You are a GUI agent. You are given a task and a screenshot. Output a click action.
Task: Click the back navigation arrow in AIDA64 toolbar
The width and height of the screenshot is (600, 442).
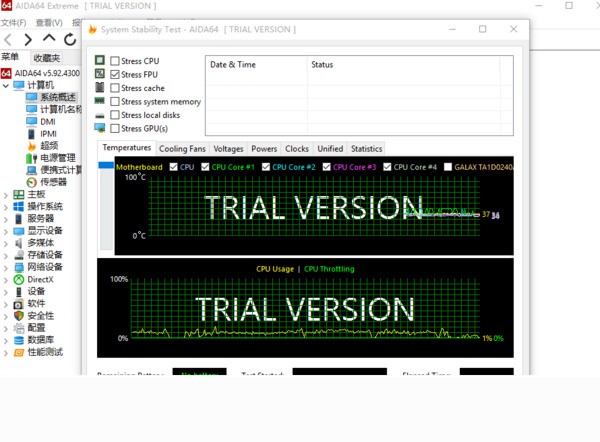pos(8,39)
